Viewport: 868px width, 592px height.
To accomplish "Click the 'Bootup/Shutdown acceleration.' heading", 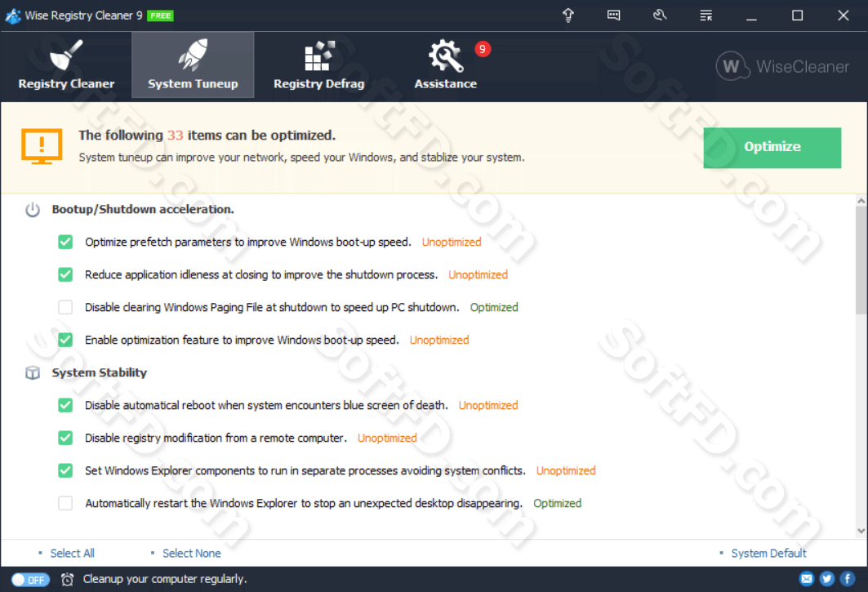I will tap(143, 209).
